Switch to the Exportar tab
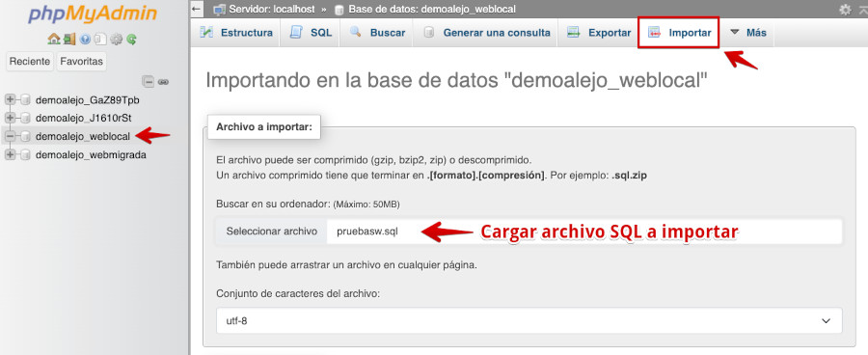 pos(598,33)
